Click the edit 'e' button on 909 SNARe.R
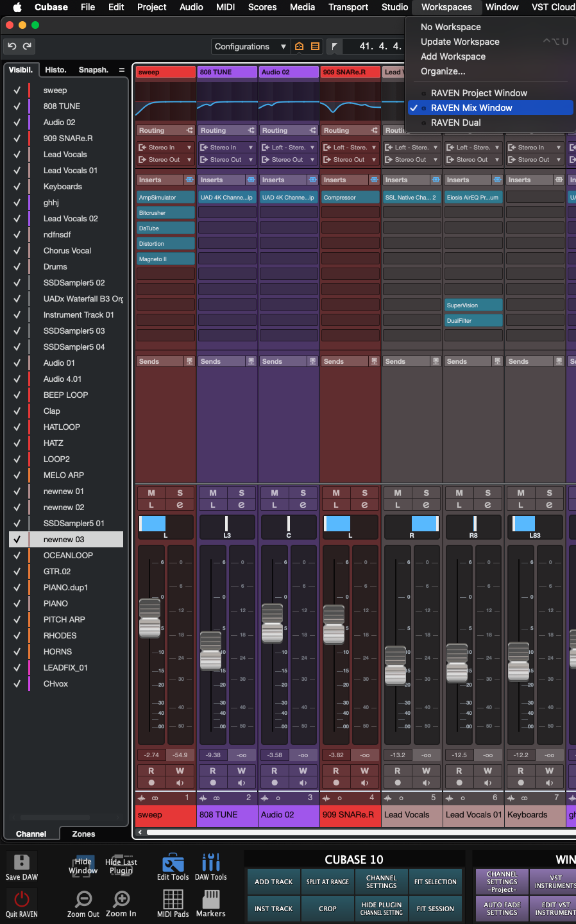 tap(364, 505)
